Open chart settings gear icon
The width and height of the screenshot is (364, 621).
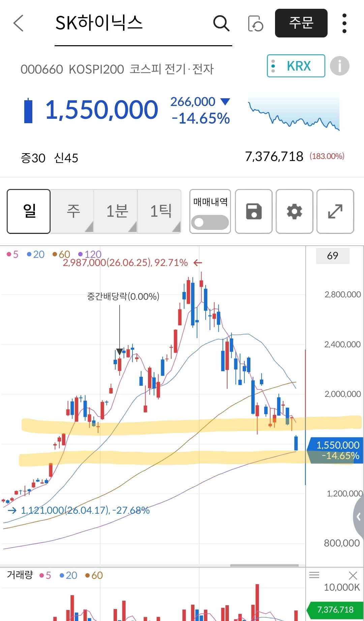click(x=295, y=212)
